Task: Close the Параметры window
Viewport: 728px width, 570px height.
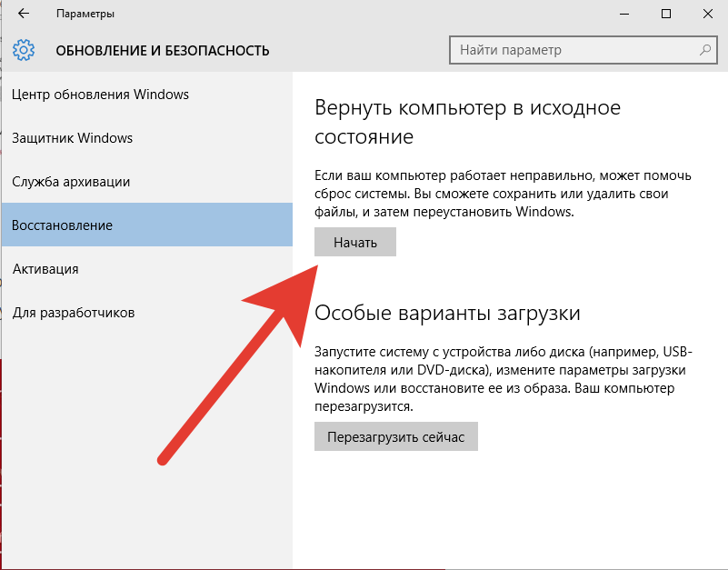Action: (708, 14)
